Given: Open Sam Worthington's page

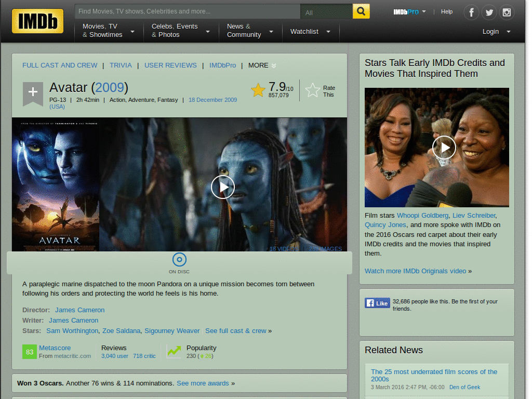Looking at the screenshot, I should pyautogui.click(x=72, y=331).
